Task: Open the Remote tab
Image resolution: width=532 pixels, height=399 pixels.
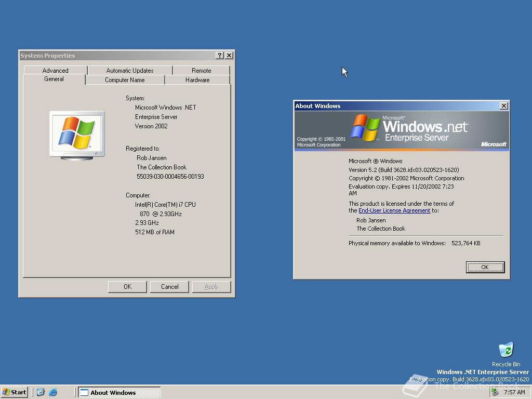Action: tap(202, 70)
